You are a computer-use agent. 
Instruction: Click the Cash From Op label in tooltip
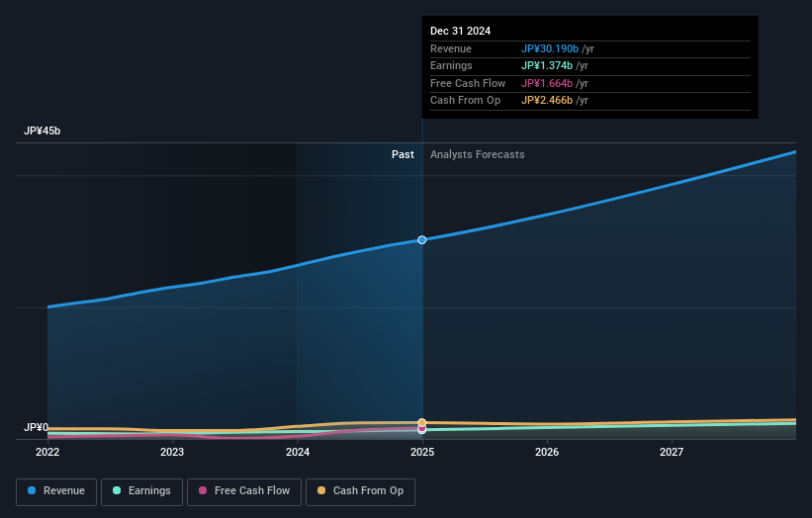point(465,101)
